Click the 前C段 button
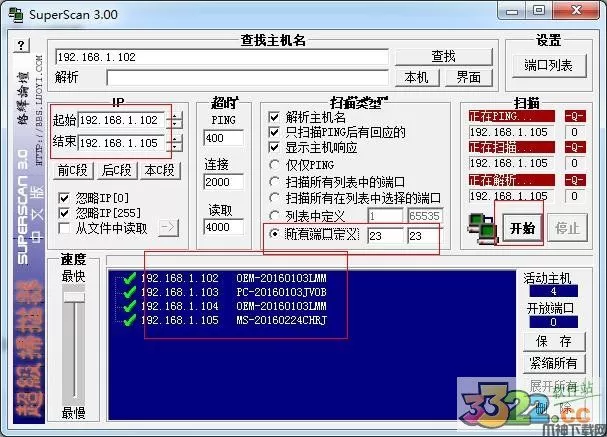The height and width of the screenshot is (437, 607). (x=73, y=170)
